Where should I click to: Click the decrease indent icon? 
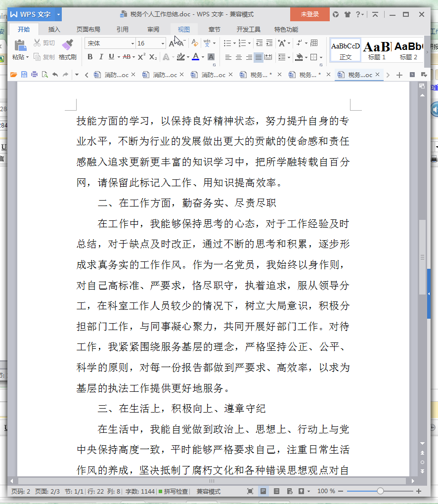point(259,43)
